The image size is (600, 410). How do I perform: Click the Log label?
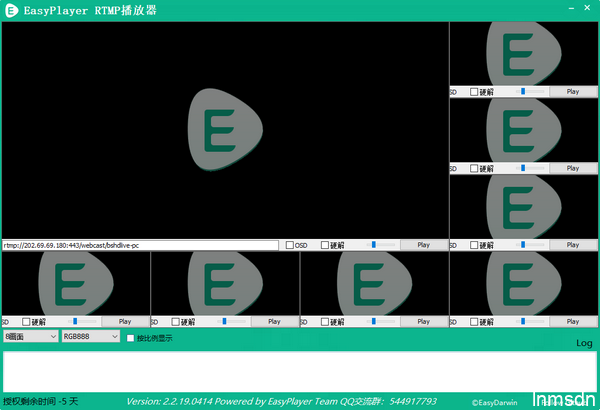584,343
